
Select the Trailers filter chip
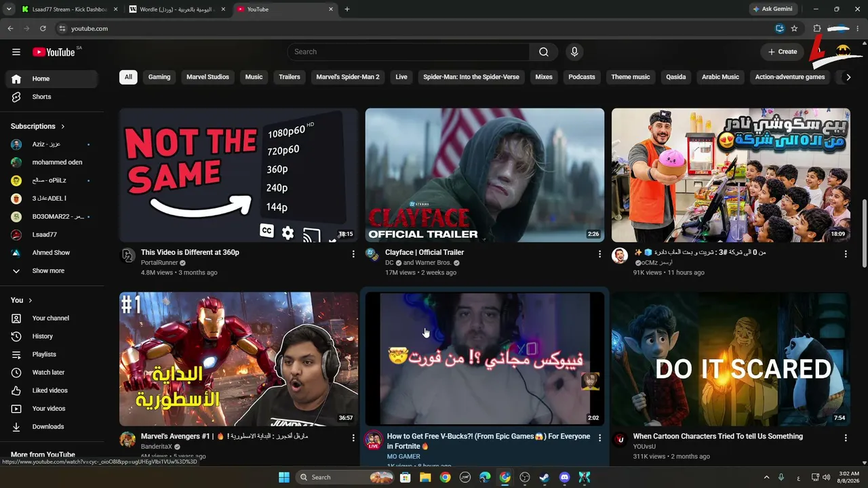[x=290, y=77]
